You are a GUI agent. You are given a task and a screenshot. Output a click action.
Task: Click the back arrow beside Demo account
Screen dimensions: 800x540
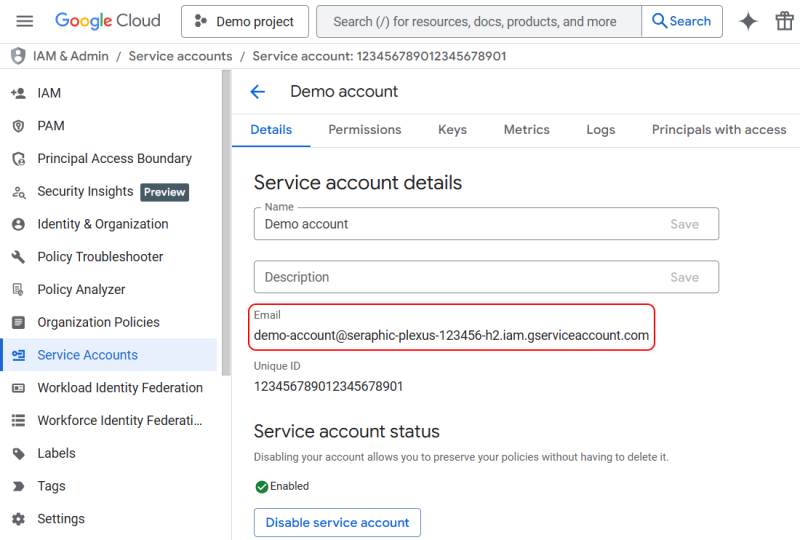tap(257, 92)
